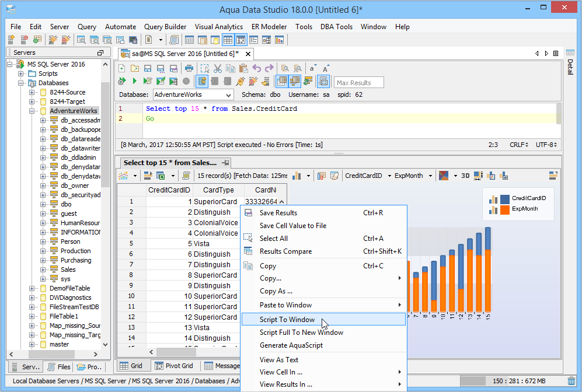This screenshot has width=582, height=392.
Task: Click the Undo arrow icon
Action: pos(256,68)
